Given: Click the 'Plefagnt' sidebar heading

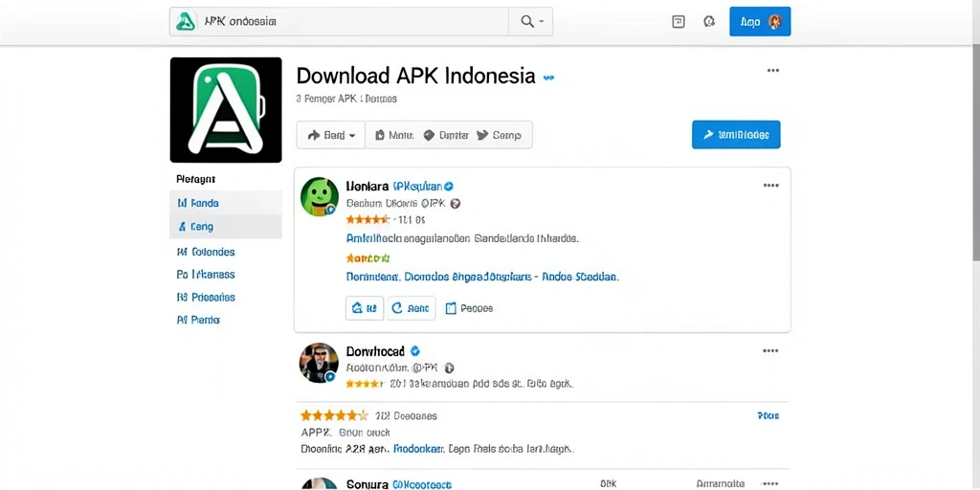Looking at the screenshot, I should 195,179.
